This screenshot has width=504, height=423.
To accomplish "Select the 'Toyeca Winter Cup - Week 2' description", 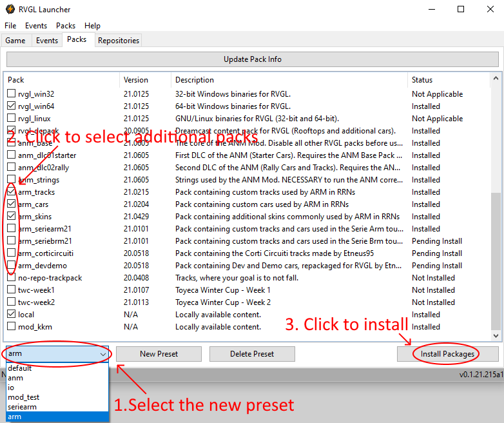I will click(223, 302).
